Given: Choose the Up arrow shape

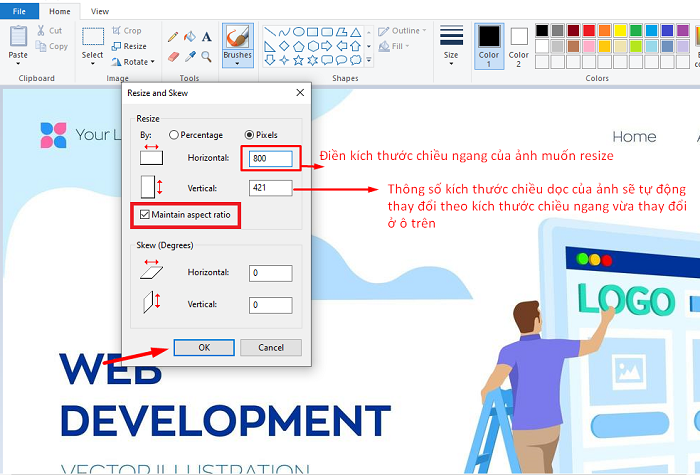Looking at the screenshot, I should point(355,46).
